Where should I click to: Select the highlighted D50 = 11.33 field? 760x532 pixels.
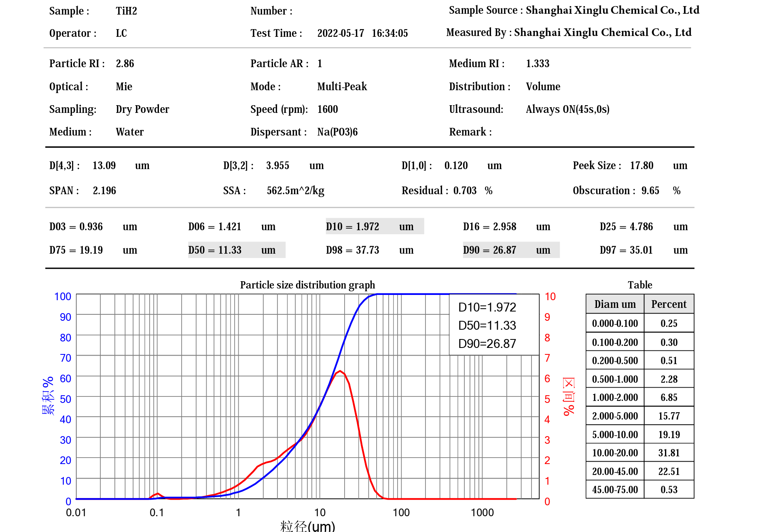pyautogui.click(x=236, y=250)
